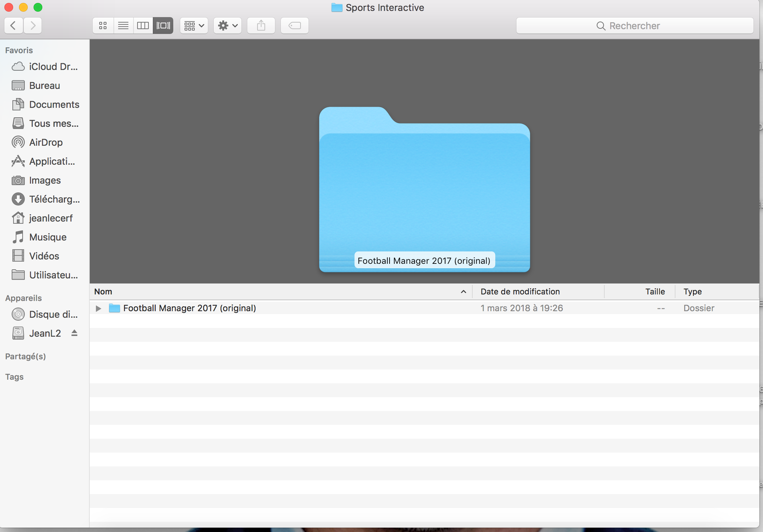Select the large Cover Flow folder thumbnail
This screenshot has height=532, width=763.
(x=425, y=189)
